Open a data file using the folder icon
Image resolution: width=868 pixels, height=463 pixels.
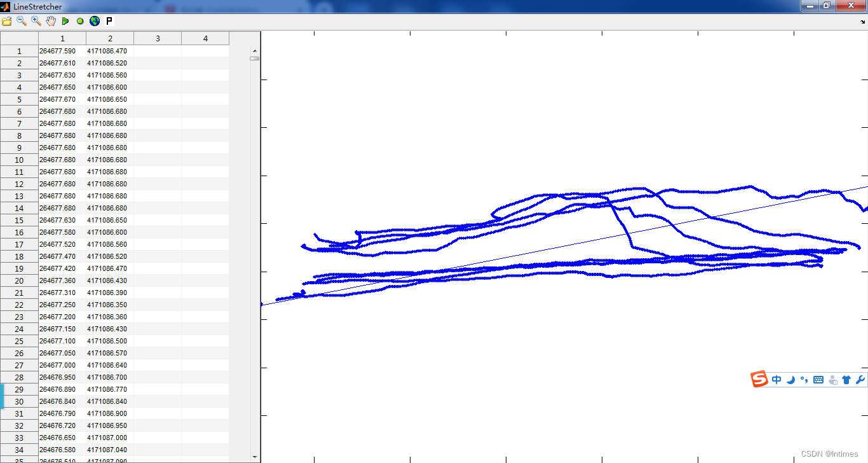click(x=8, y=20)
